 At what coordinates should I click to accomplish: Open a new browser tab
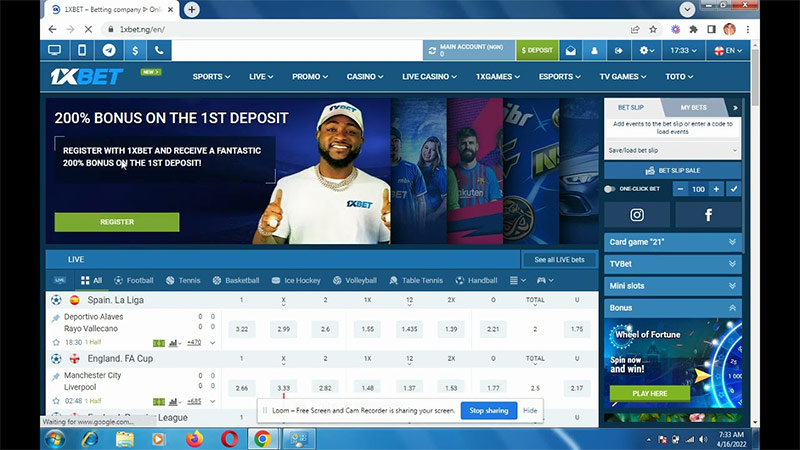192,9
